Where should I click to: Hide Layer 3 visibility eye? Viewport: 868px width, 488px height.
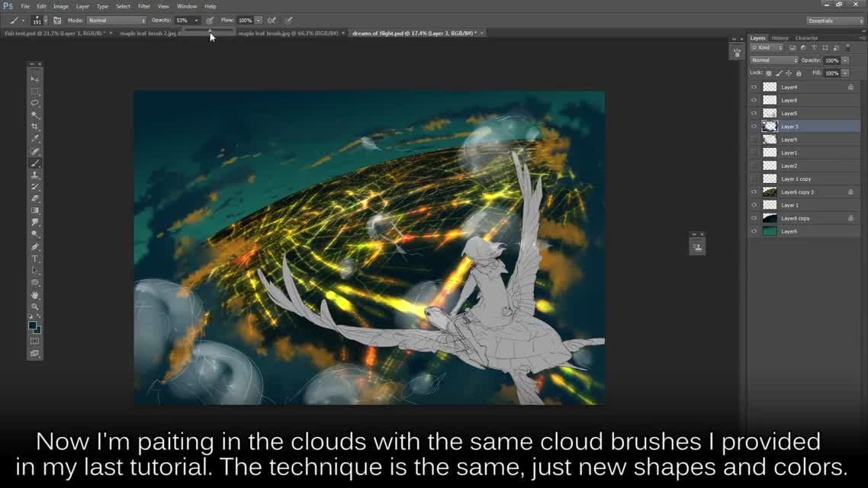754,127
